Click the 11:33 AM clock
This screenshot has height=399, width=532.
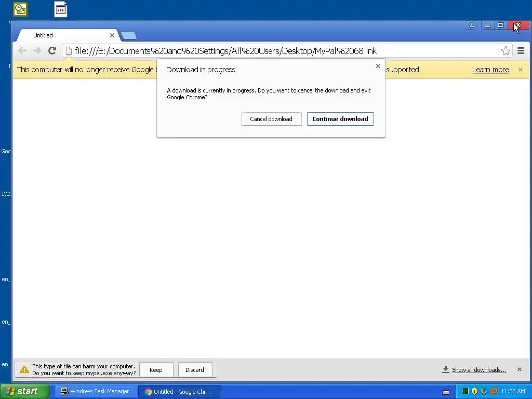click(513, 392)
